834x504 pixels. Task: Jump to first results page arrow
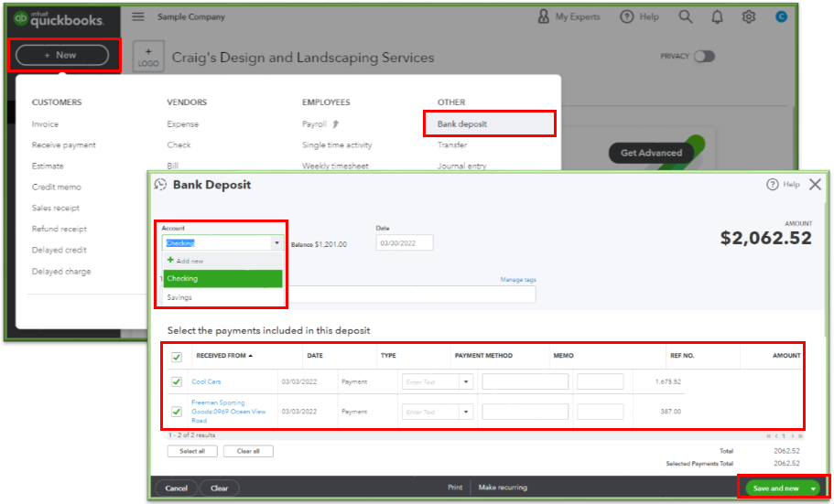point(769,436)
